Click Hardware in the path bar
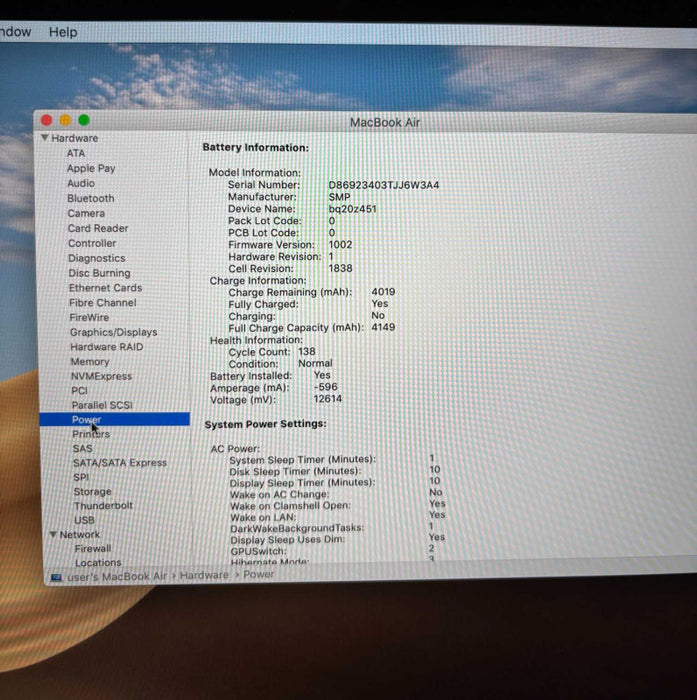This screenshot has width=697, height=700. (204, 575)
